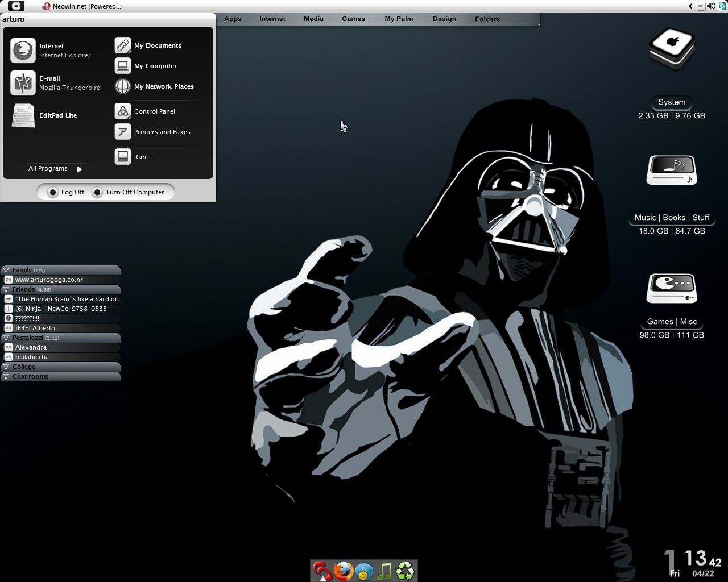
Task: Collapse the Pestalozzi group triangle
Action: point(6,338)
